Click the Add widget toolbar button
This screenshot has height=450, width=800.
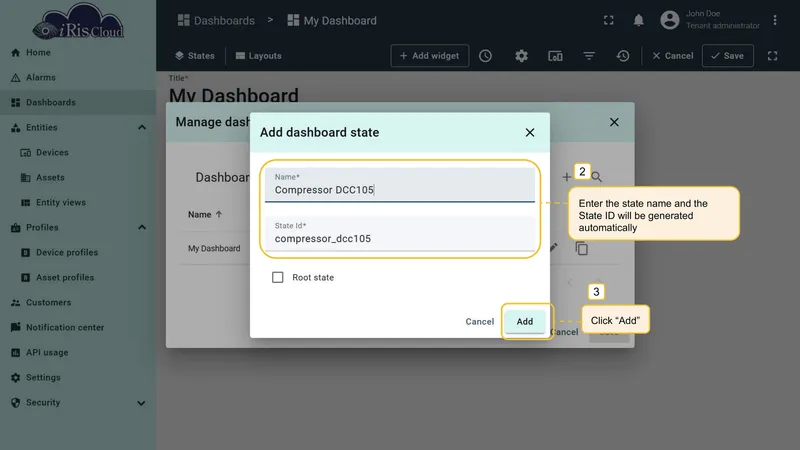click(430, 56)
